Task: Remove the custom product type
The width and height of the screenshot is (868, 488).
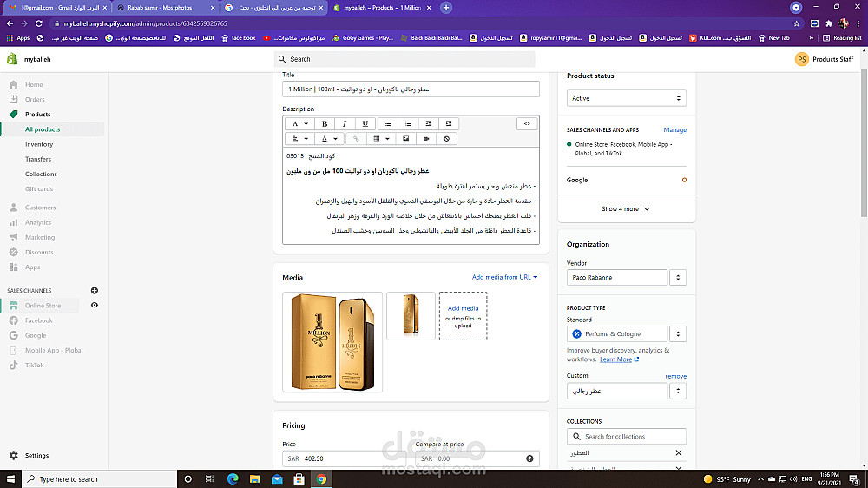Action: (675, 376)
